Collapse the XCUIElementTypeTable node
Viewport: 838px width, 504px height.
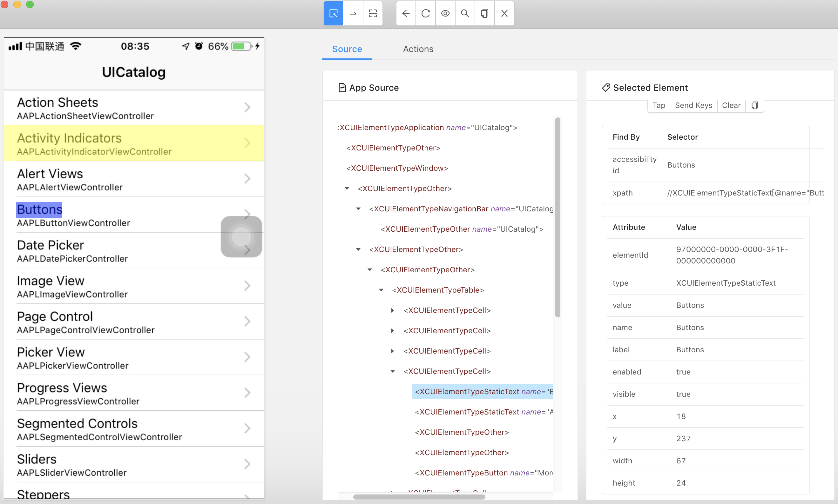pos(381,290)
